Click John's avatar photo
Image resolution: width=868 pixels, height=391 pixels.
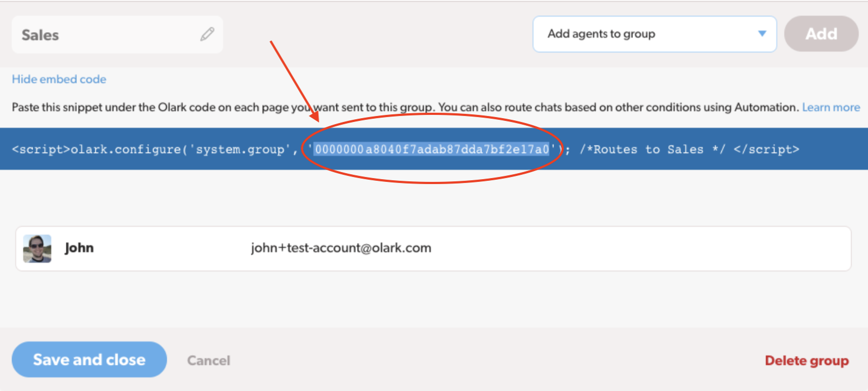[x=37, y=249]
